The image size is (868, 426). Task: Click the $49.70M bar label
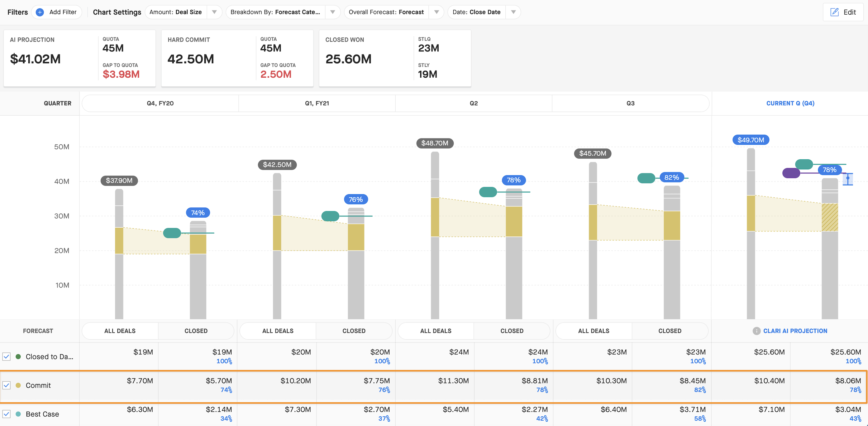(x=751, y=140)
